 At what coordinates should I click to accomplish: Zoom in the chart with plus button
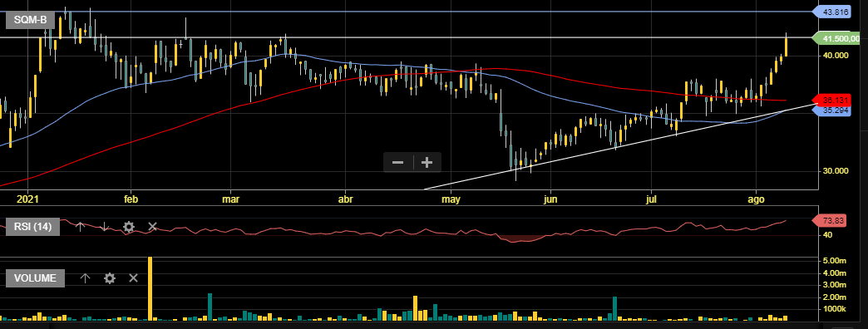click(x=427, y=163)
